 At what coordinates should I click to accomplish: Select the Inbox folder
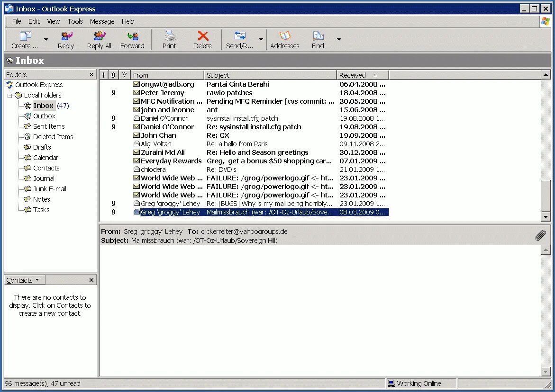[x=43, y=106]
